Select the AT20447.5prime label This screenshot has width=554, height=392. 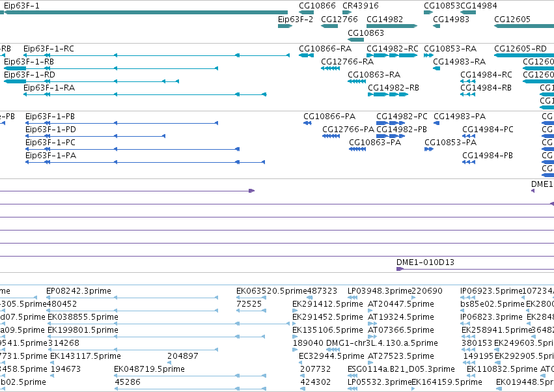[x=401, y=304]
